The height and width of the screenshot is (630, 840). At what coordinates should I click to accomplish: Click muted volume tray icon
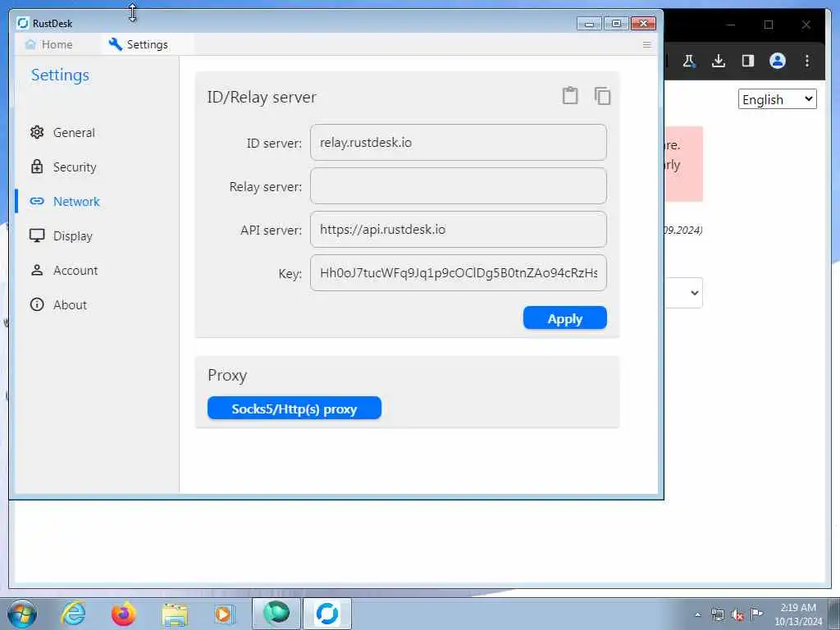click(x=737, y=615)
